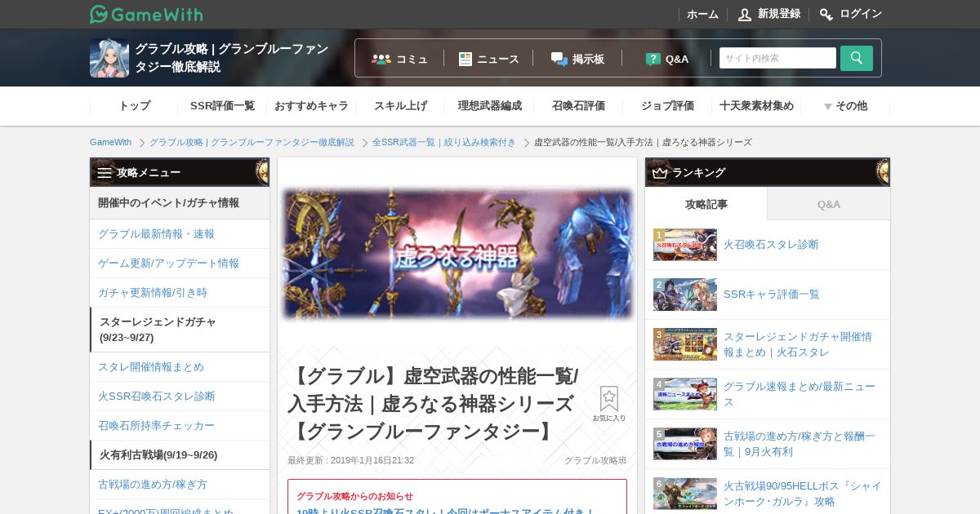Click the グラブル攻略 site title text
The height and width of the screenshot is (514, 980).
click(231, 58)
